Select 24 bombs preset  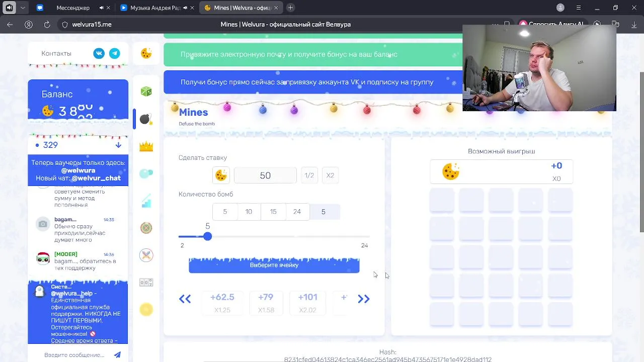click(x=297, y=212)
